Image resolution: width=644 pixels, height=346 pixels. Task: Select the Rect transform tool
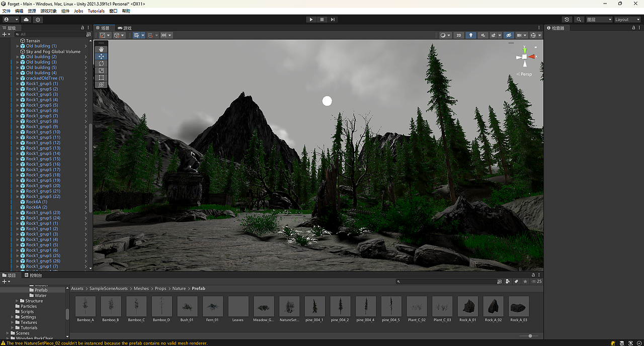point(101,78)
